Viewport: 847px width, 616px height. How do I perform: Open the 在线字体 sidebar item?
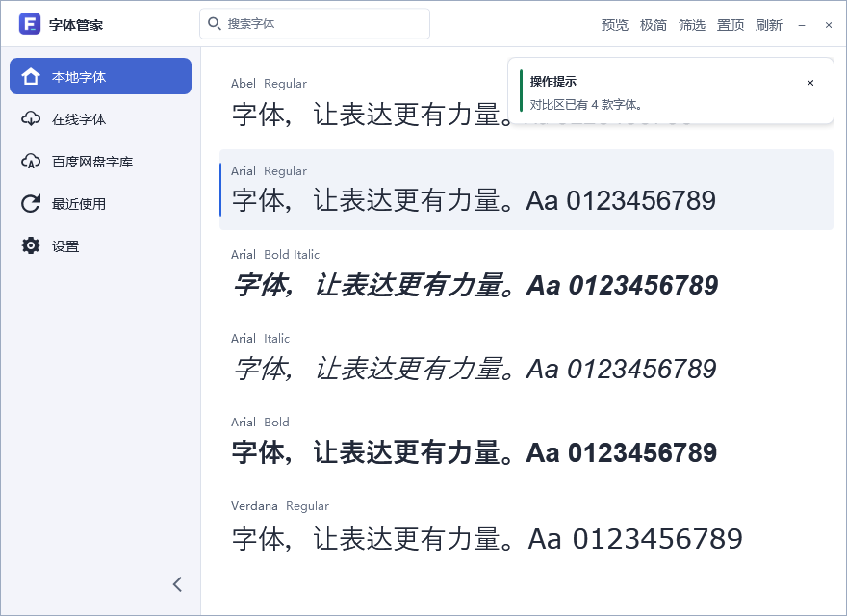pyautogui.click(x=100, y=119)
